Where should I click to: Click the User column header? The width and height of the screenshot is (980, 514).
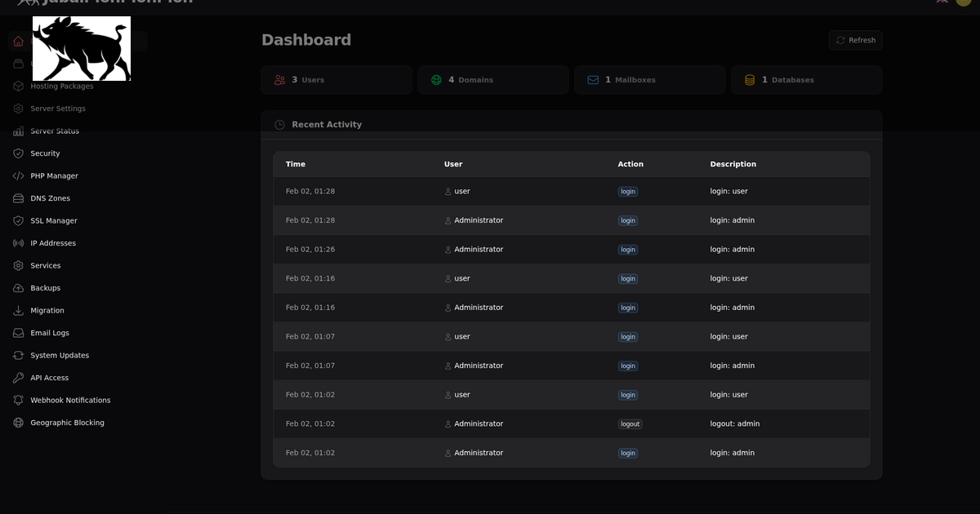pos(453,164)
